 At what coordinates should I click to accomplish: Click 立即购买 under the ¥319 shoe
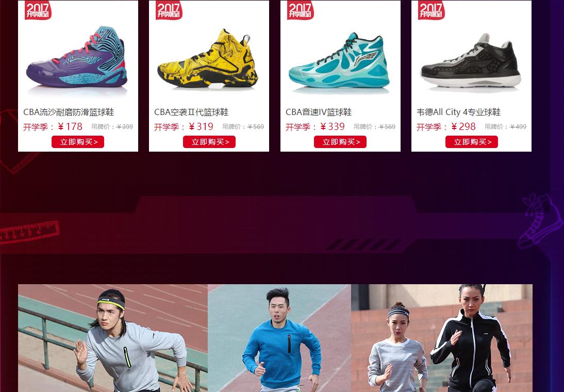209,142
